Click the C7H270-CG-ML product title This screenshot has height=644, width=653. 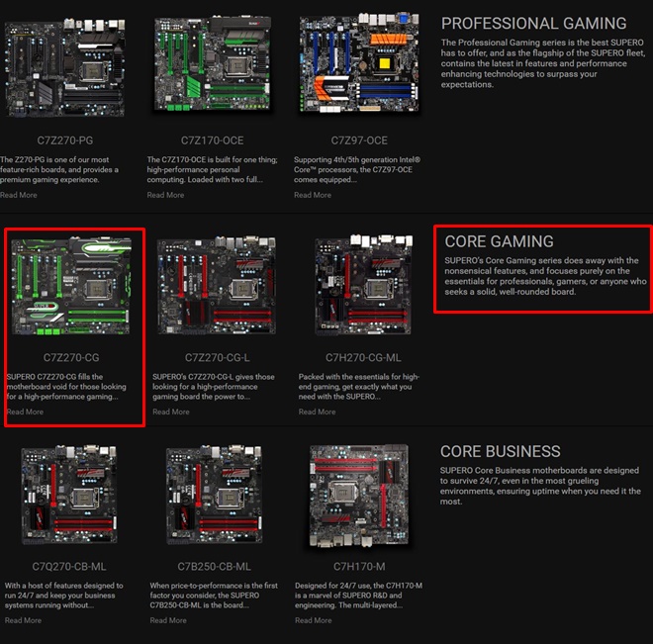tap(363, 357)
